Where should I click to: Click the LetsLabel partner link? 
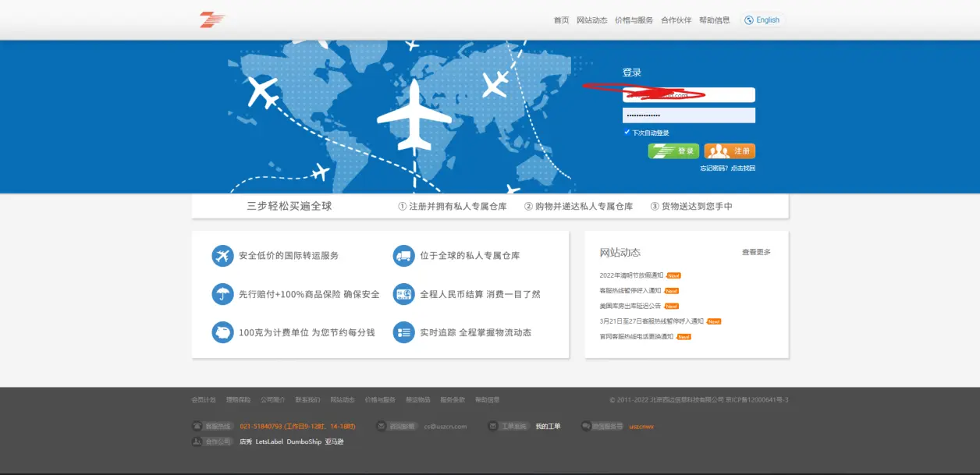[269, 441]
